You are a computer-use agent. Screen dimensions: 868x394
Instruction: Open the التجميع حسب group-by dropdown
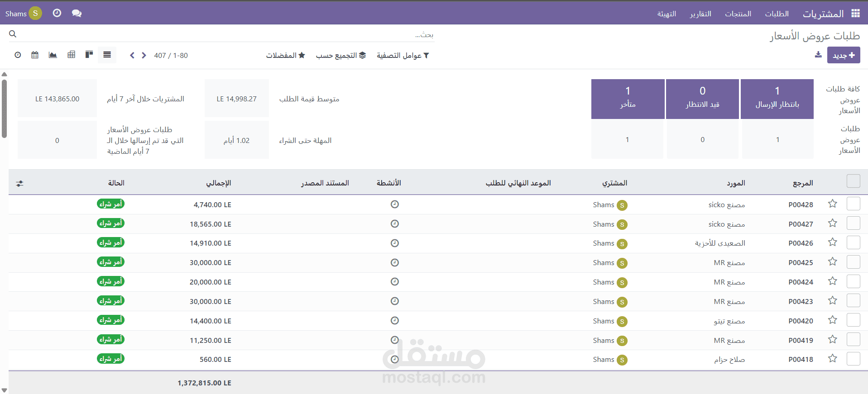(341, 55)
